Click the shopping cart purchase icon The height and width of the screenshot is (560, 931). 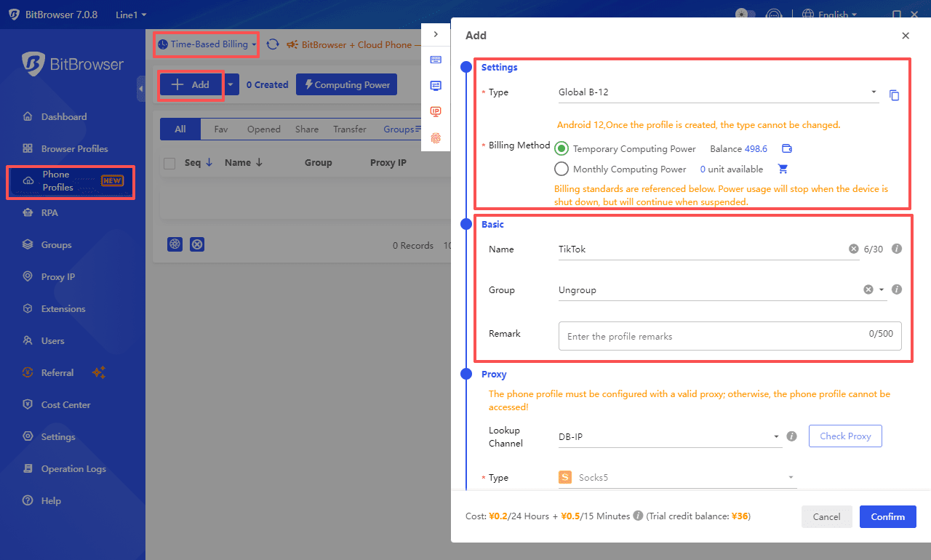pyautogui.click(x=783, y=169)
